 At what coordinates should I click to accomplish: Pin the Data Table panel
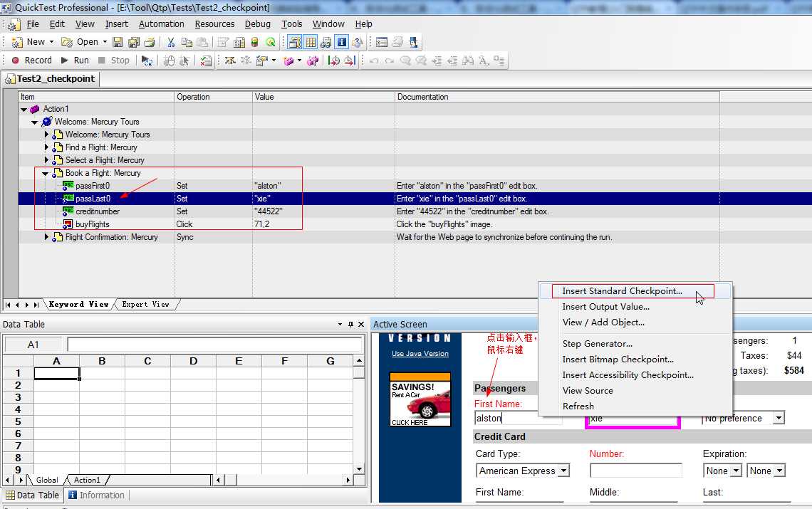point(350,324)
